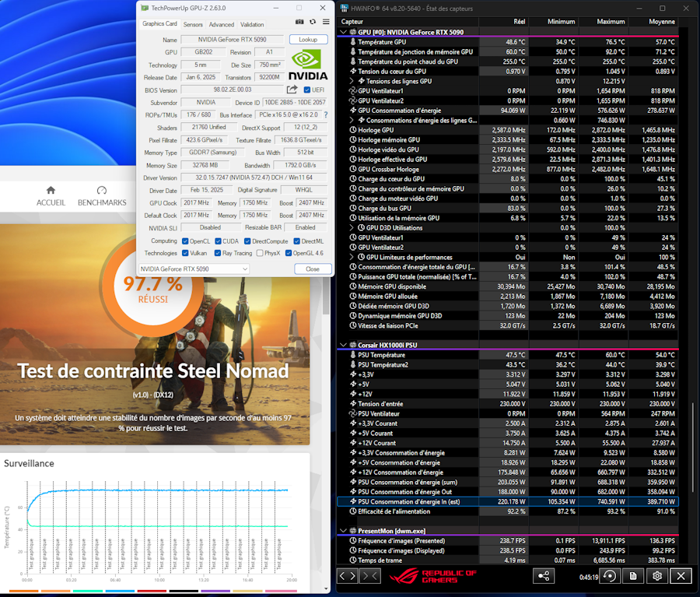The height and width of the screenshot is (597, 700).
Task: Switch to the Sensors tab
Action: pyautogui.click(x=193, y=24)
